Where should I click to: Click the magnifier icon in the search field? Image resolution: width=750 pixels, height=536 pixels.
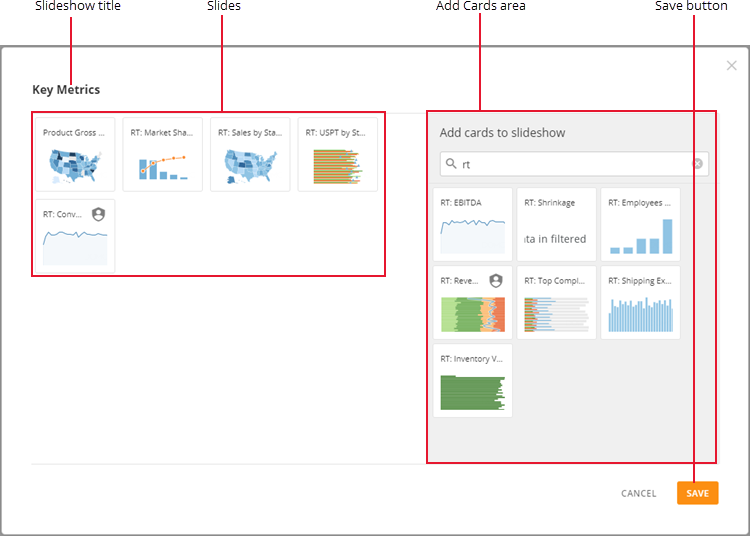point(451,164)
